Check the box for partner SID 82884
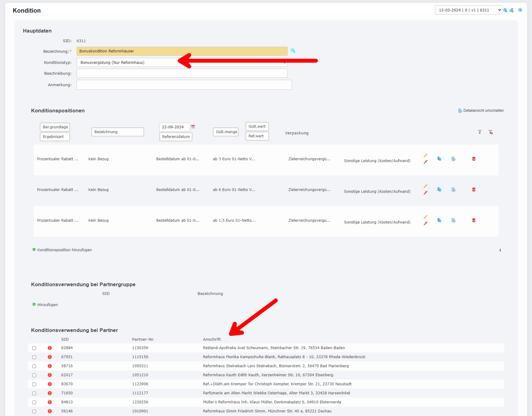 pyautogui.click(x=34, y=348)
